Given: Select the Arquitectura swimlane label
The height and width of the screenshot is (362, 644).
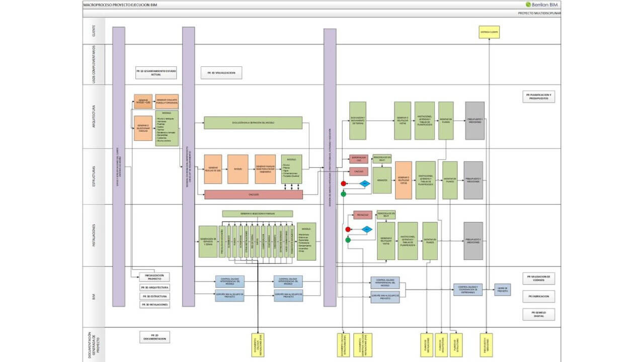Looking at the screenshot, I should pos(94,116).
